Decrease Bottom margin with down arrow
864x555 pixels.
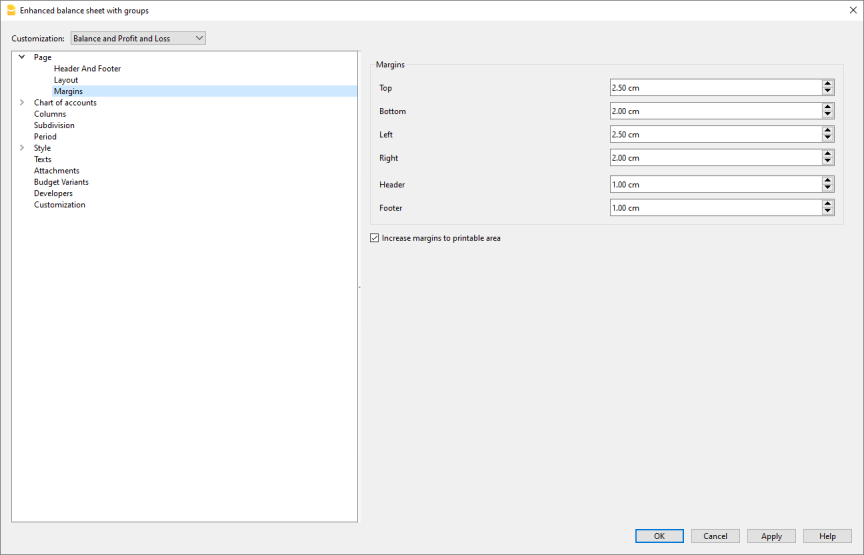click(x=828, y=115)
